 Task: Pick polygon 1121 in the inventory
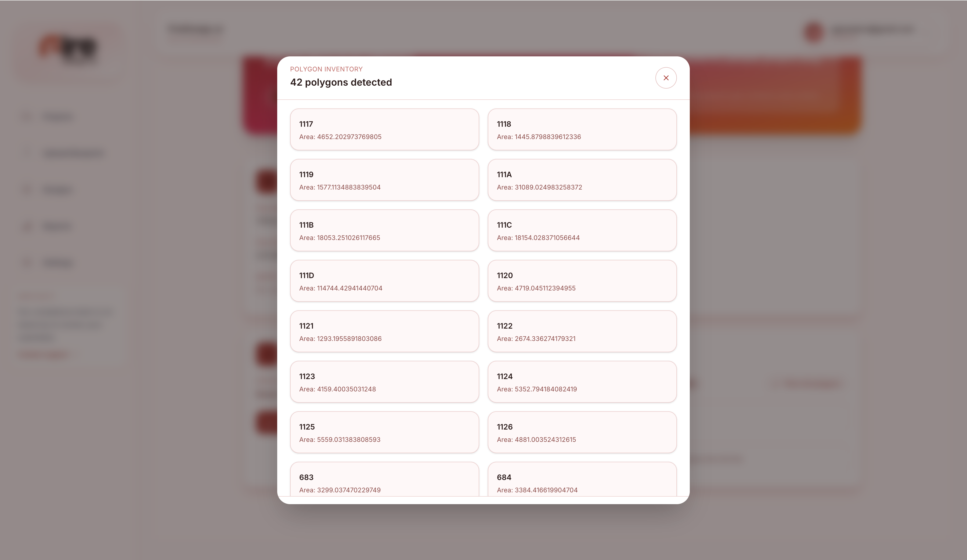[x=384, y=331]
